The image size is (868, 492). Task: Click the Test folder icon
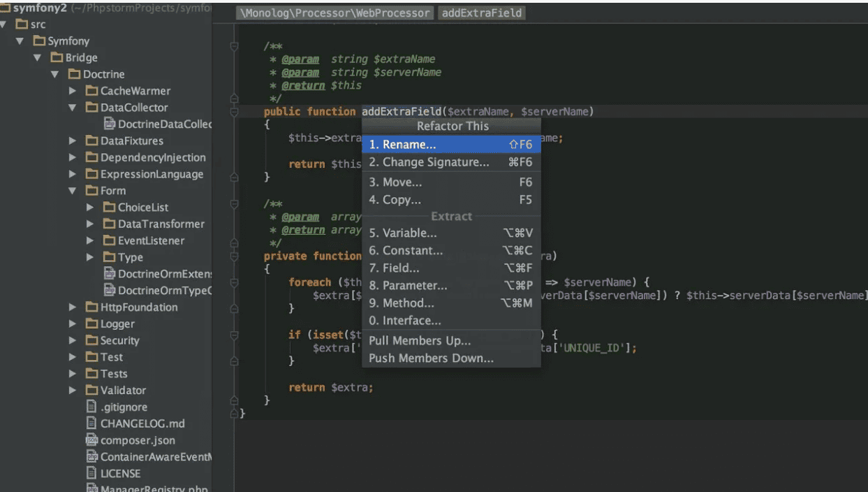click(91, 357)
